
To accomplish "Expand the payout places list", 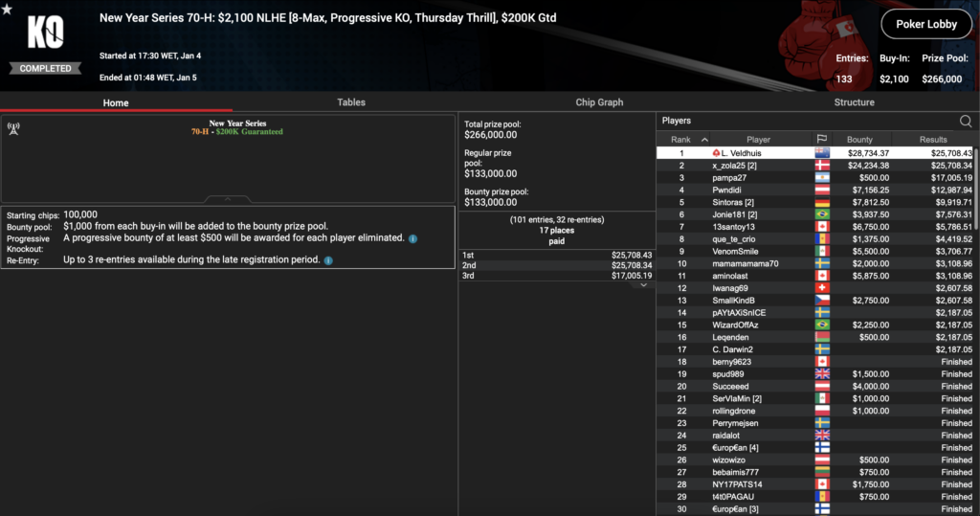I will click(x=642, y=285).
